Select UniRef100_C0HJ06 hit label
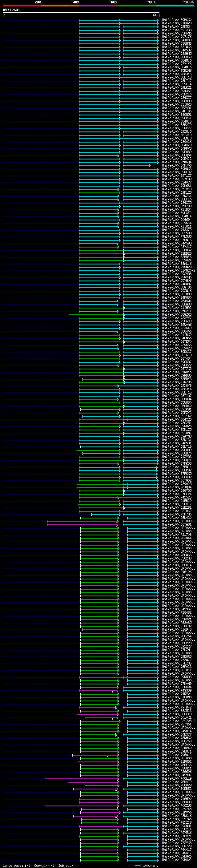The width and height of the screenshot is (197, 868). 177,165
